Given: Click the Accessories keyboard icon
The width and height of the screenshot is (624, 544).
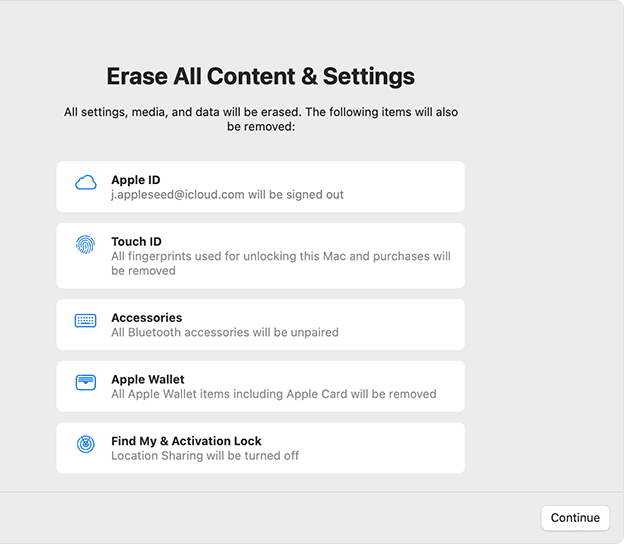Looking at the screenshot, I should click(86, 320).
